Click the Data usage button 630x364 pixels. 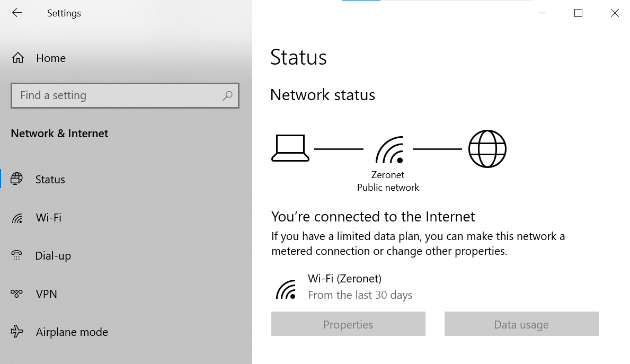(x=521, y=324)
